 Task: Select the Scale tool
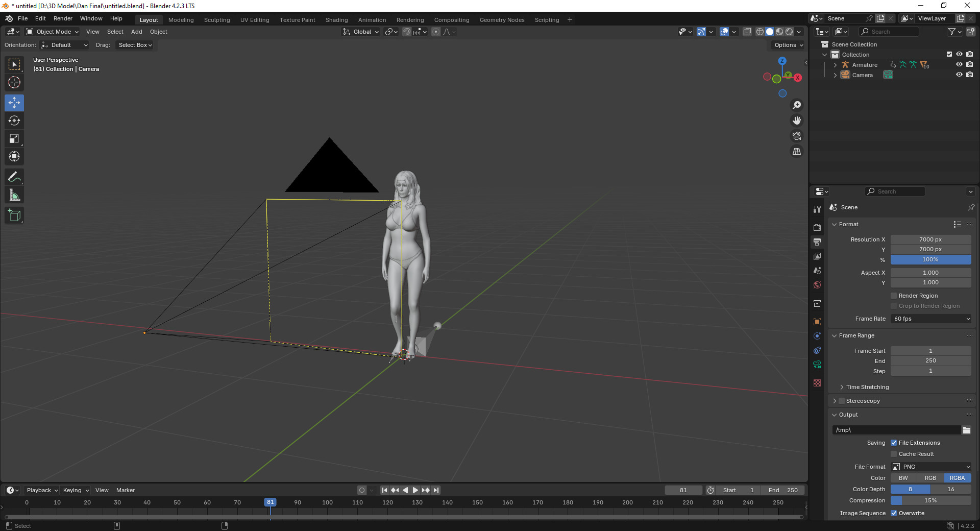[14, 138]
